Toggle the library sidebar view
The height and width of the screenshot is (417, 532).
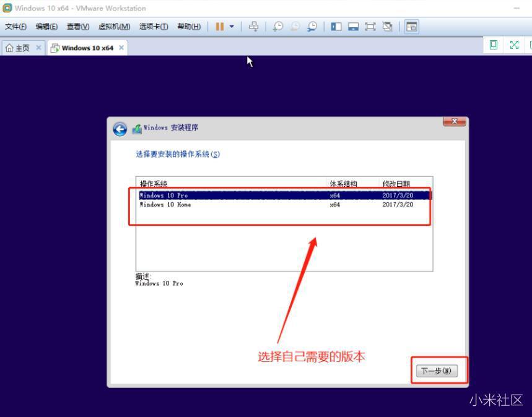click(x=336, y=27)
